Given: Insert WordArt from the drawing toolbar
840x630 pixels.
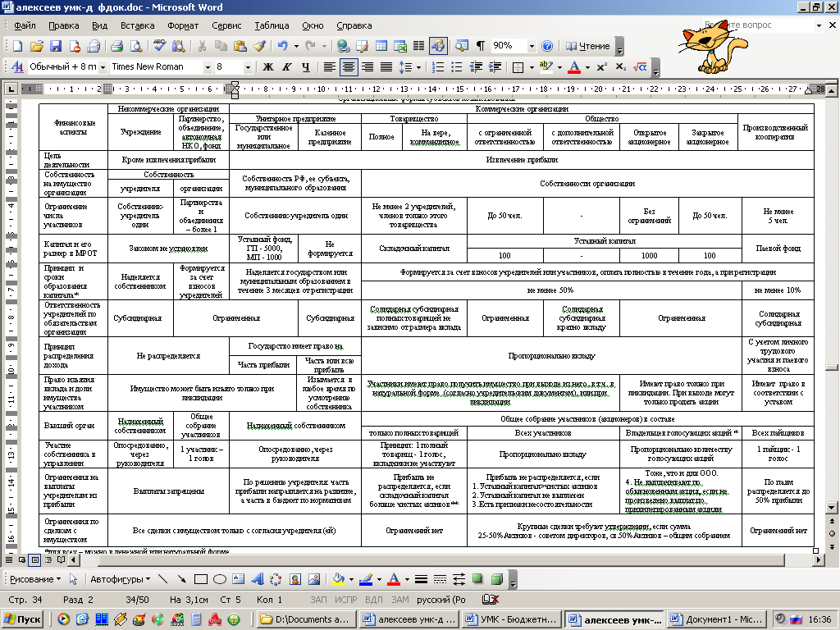Looking at the screenshot, I should click(258, 579).
